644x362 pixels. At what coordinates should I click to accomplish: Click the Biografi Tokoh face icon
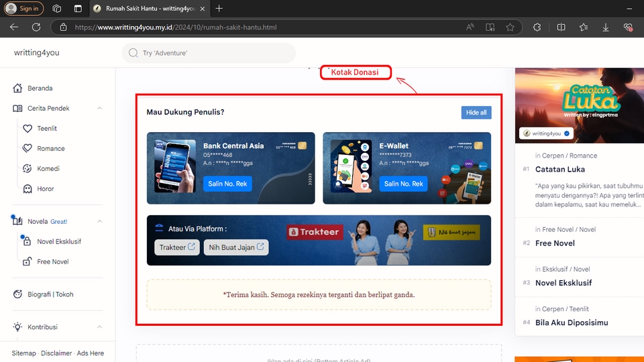point(17,294)
